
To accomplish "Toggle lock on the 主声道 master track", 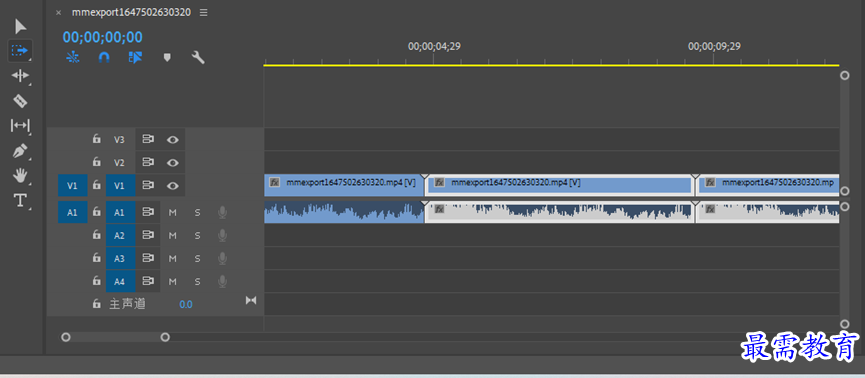I will [x=97, y=304].
